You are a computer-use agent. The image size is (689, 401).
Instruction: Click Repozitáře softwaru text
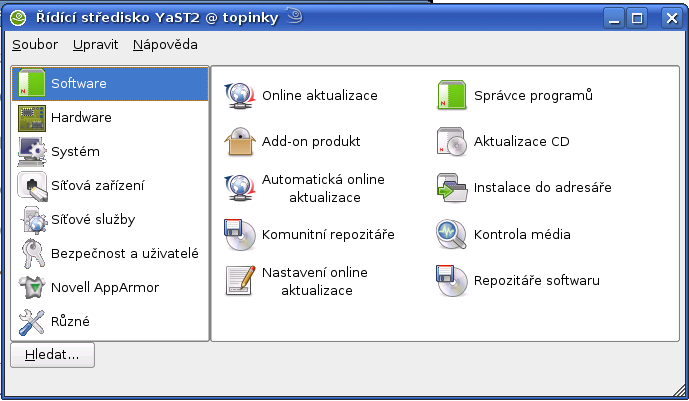coord(537,281)
